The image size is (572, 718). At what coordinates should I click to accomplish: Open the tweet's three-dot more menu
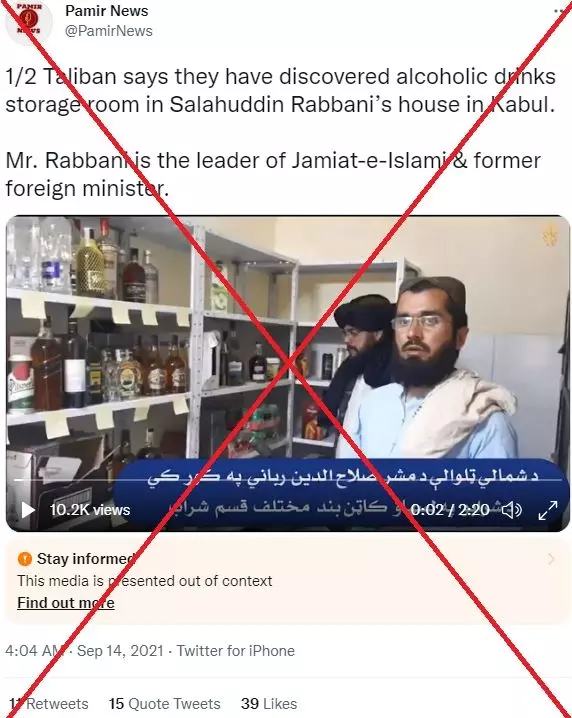(x=562, y=10)
